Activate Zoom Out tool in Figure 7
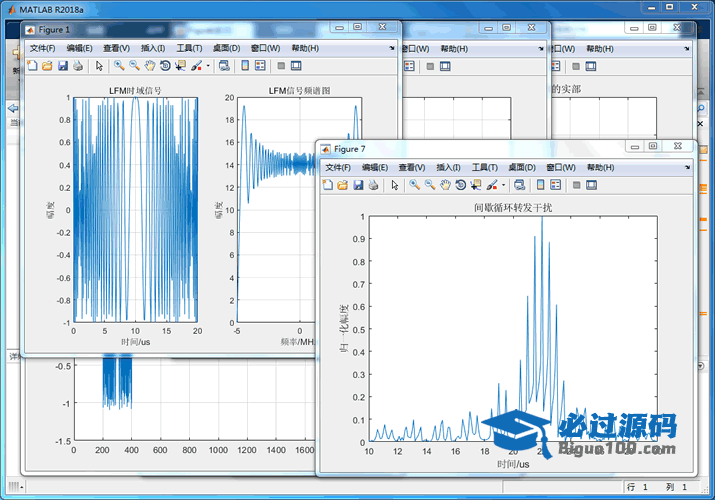The height and width of the screenshot is (500, 715). pos(430,185)
